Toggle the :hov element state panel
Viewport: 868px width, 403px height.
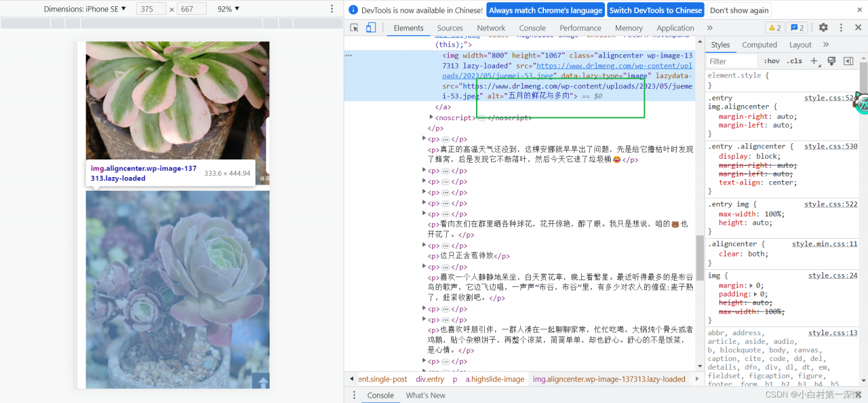coord(771,61)
